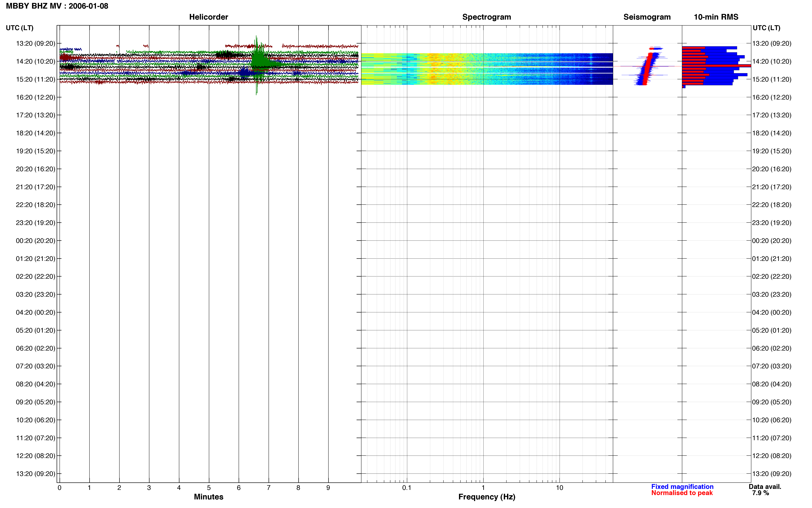The height and width of the screenshot is (508, 812).
Task: Click the left '05:20 (01:20)' time label
Action: (x=36, y=330)
